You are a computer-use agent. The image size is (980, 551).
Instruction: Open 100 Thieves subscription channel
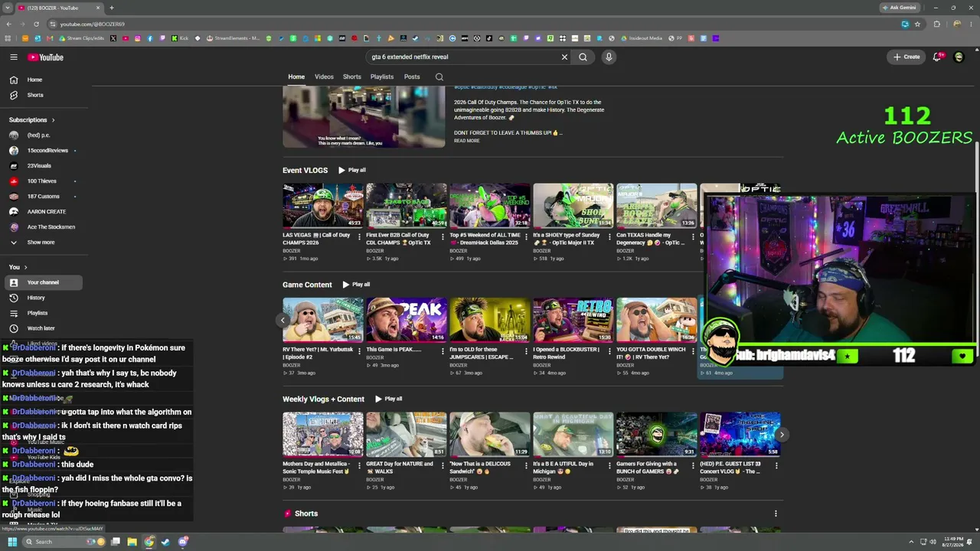coord(42,181)
